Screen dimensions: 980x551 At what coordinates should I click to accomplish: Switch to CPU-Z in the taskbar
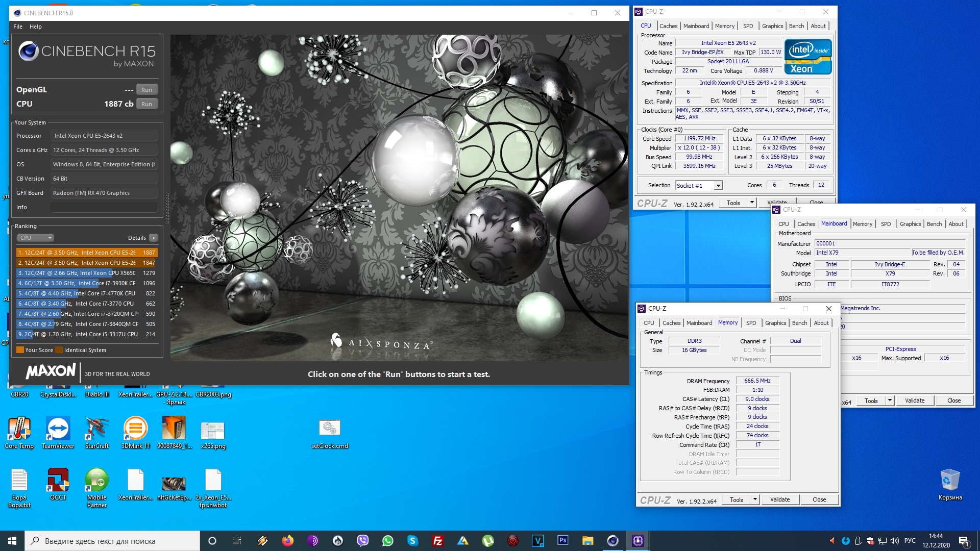638,541
